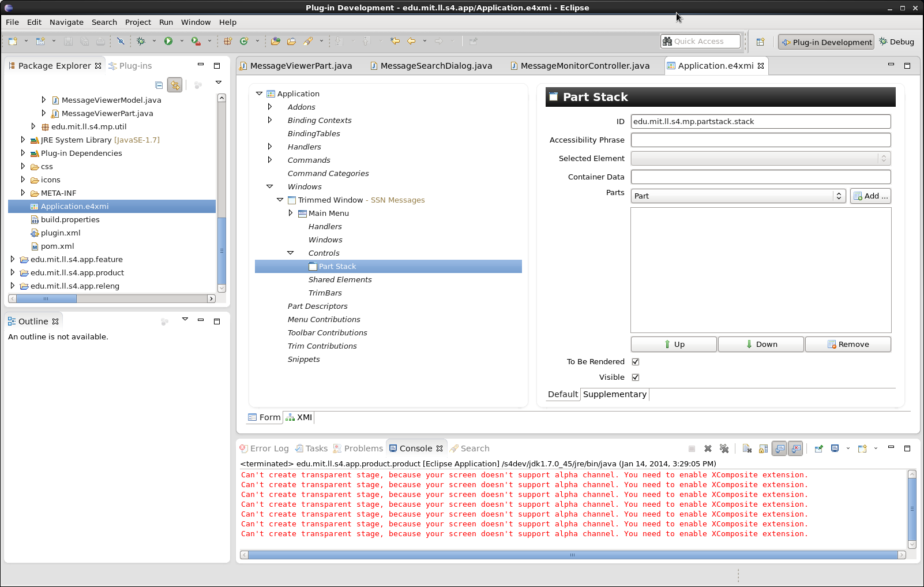This screenshot has width=924, height=587.
Task: Toggle the To Be Rendered checkbox
Action: (x=636, y=362)
